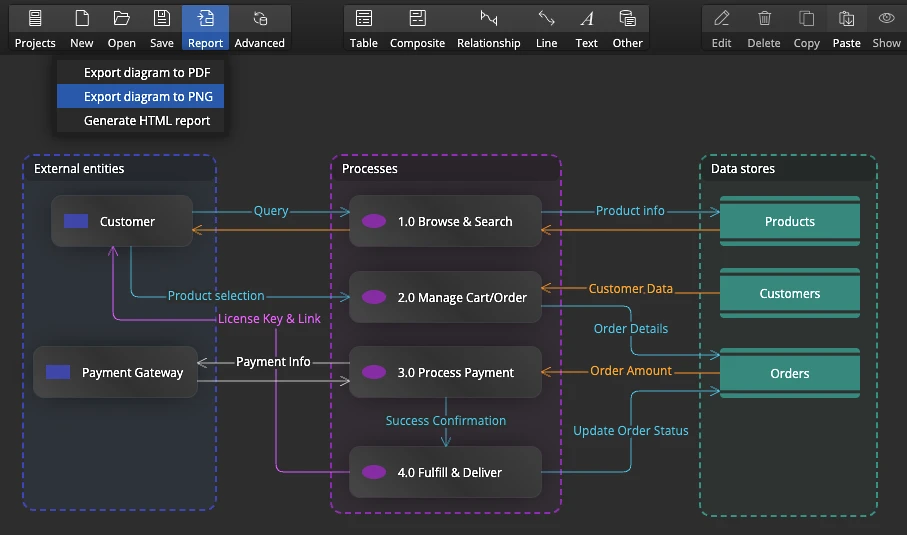Click the Order Amount flow label
The image size is (907, 535).
(631, 371)
